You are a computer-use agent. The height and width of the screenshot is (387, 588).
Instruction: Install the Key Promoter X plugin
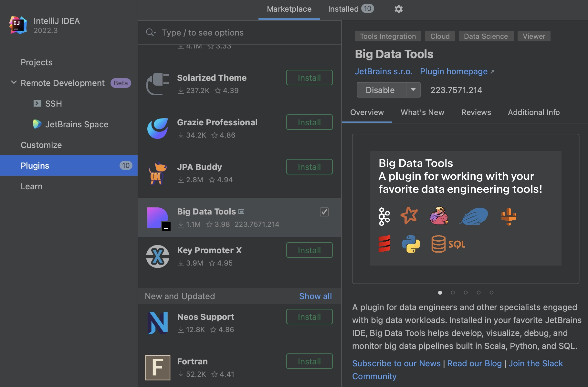(310, 250)
